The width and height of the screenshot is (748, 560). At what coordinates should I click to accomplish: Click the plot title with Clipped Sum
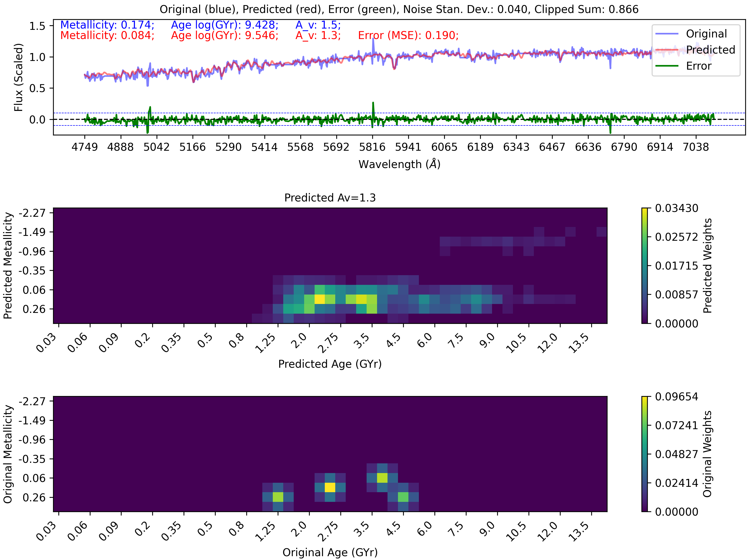point(399,9)
